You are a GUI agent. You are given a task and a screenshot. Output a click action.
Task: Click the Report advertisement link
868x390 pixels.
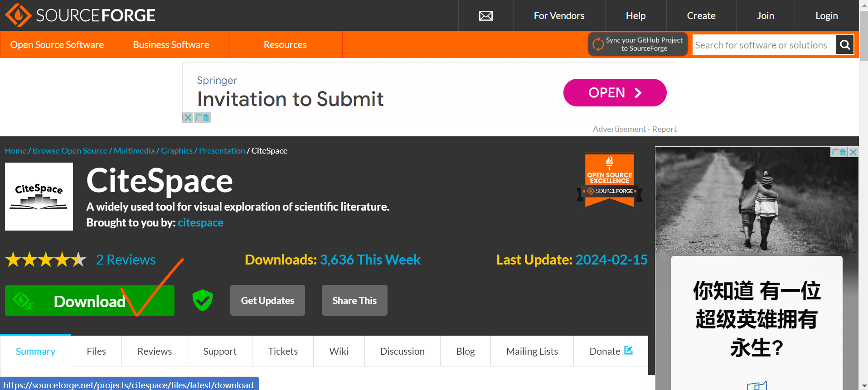click(664, 129)
